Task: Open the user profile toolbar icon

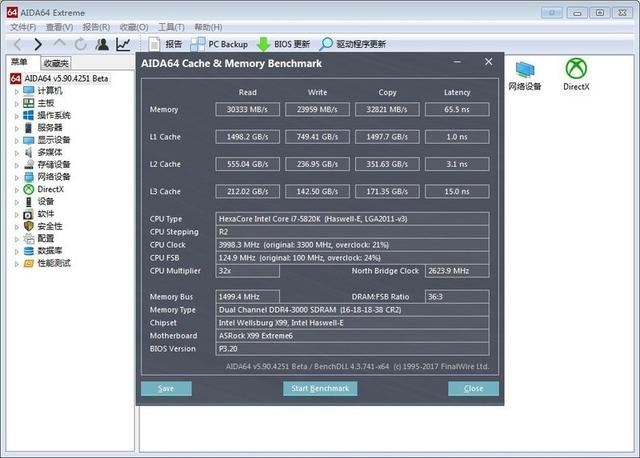Action: click(102, 44)
